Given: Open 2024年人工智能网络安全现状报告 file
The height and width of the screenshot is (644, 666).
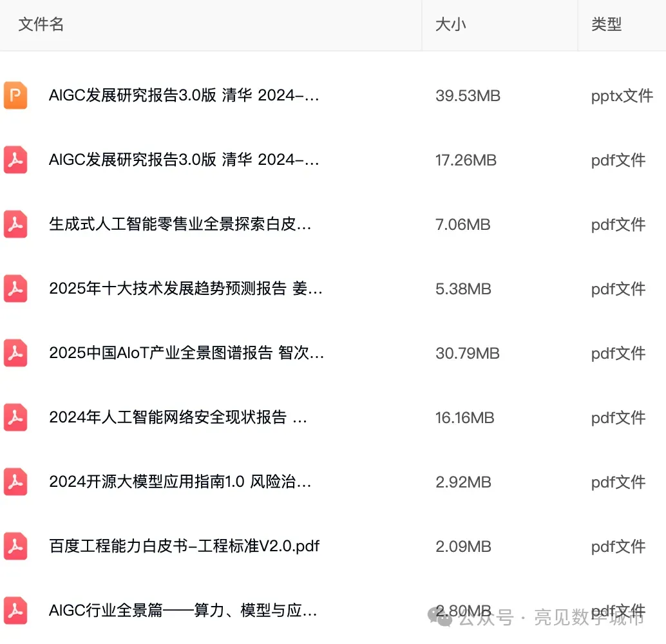Looking at the screenshot, I should (178, 417).
